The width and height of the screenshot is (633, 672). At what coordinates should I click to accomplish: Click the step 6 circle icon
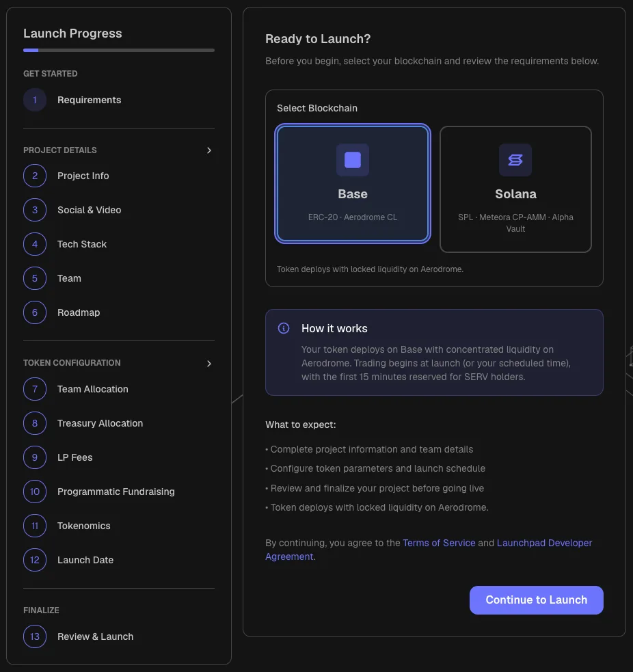point(35,312)
